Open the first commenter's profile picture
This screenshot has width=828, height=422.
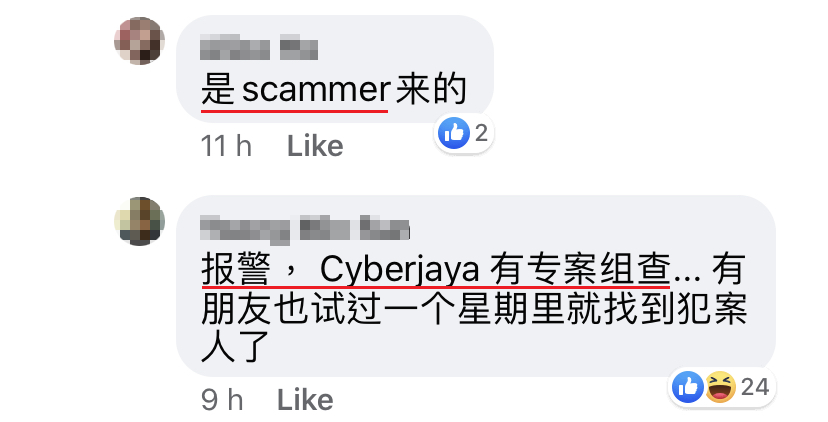pyautogui.click(x=139, y=41)
